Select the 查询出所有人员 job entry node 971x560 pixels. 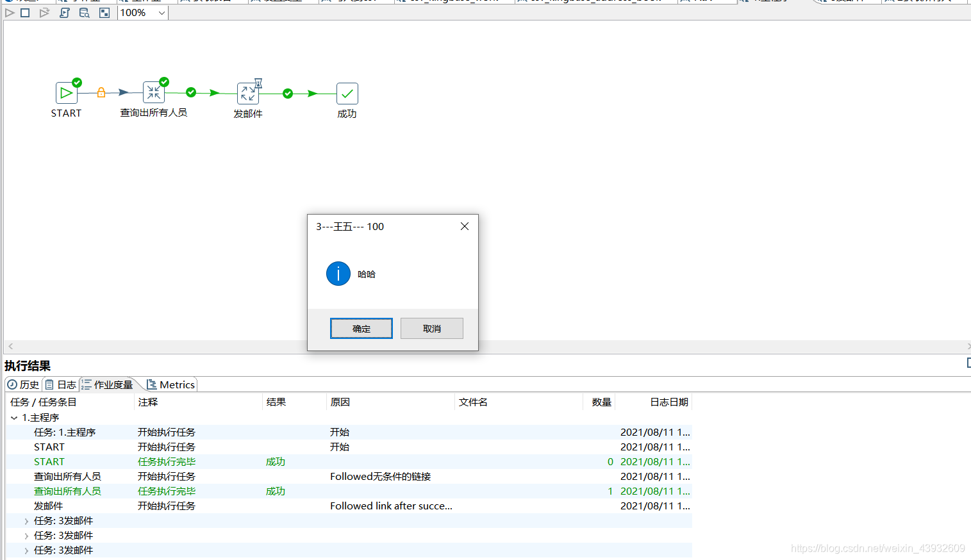click(x=154, y=93)
